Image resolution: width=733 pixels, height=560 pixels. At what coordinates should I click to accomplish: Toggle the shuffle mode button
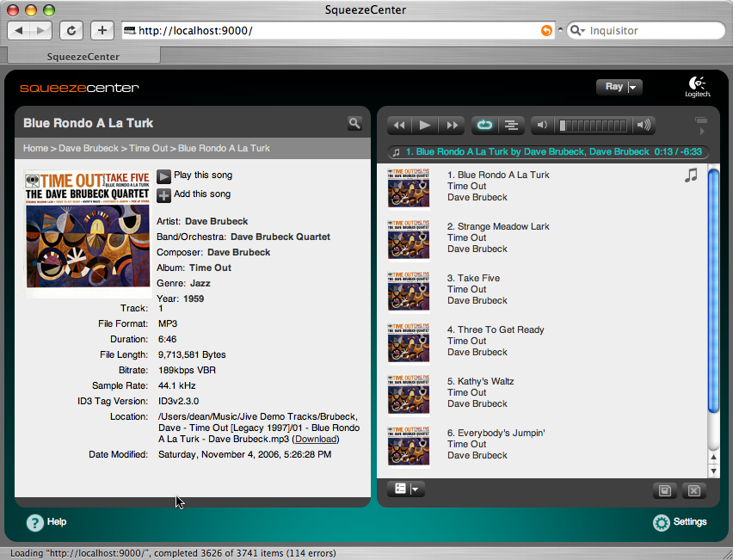(510, 125)
